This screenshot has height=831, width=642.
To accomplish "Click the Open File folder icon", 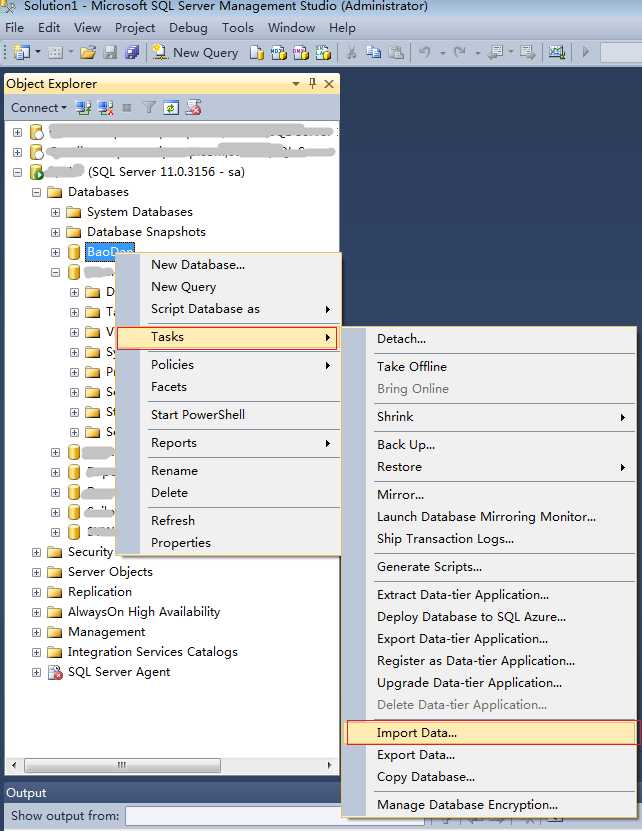I will 88,52.
